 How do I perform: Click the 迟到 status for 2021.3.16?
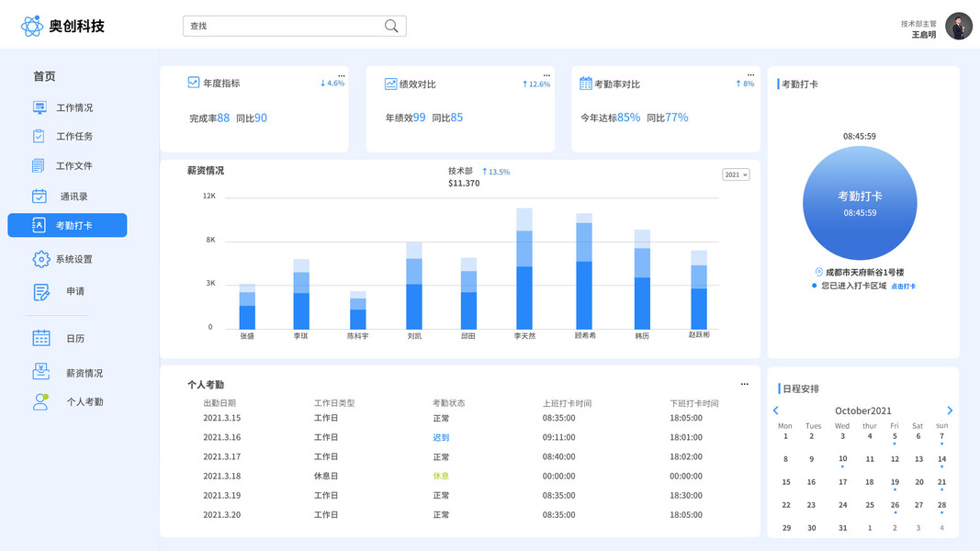click(x=441, y=437)
